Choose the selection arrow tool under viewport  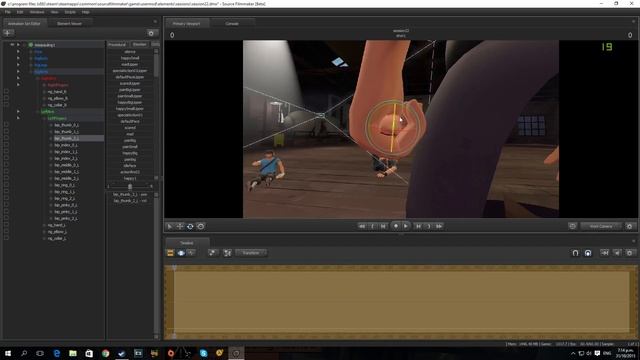169,226
